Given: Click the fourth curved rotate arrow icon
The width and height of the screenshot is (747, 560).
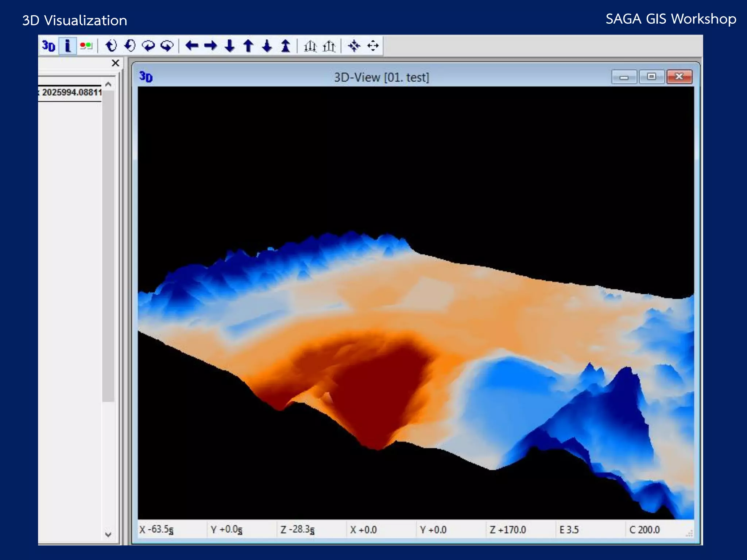Looking at the screenshot, I should [x=167, y=46].
